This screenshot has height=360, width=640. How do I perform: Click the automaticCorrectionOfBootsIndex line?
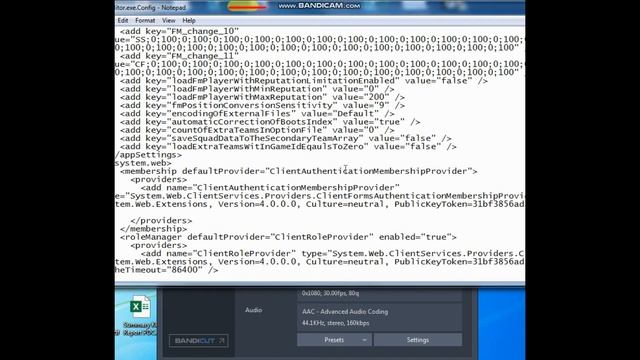(x=270, y=122)
